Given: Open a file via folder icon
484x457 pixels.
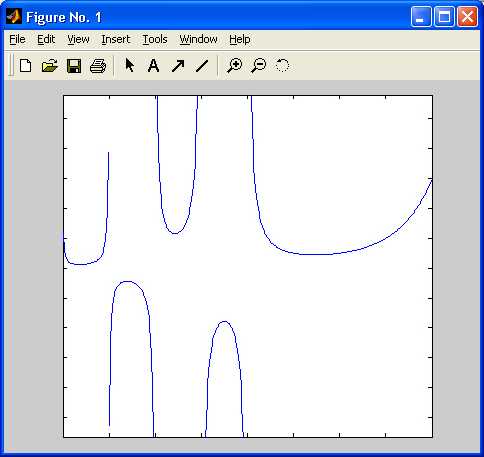Looking at the screenshot, I should pyautogui.click(x=50, y=65).
